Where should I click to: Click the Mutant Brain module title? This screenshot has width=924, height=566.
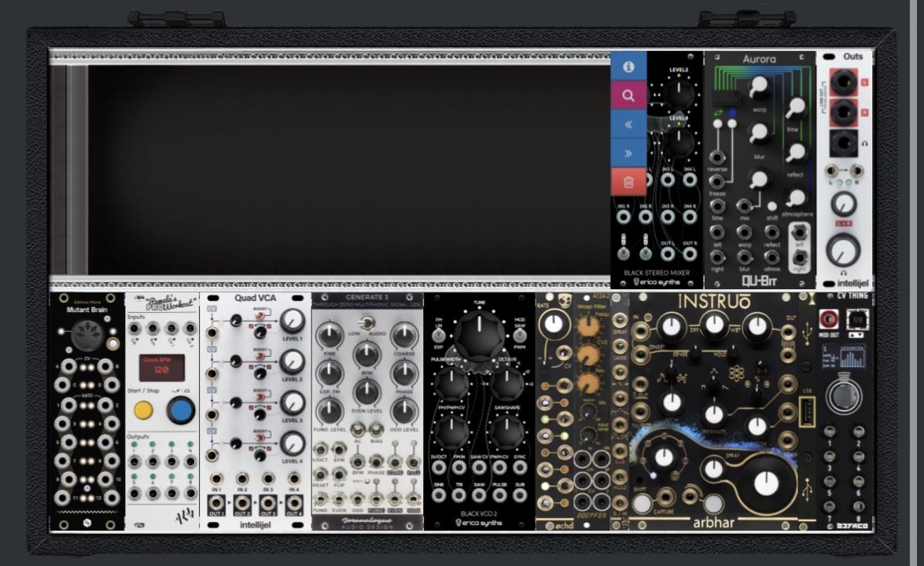click(x=87, y=310)
